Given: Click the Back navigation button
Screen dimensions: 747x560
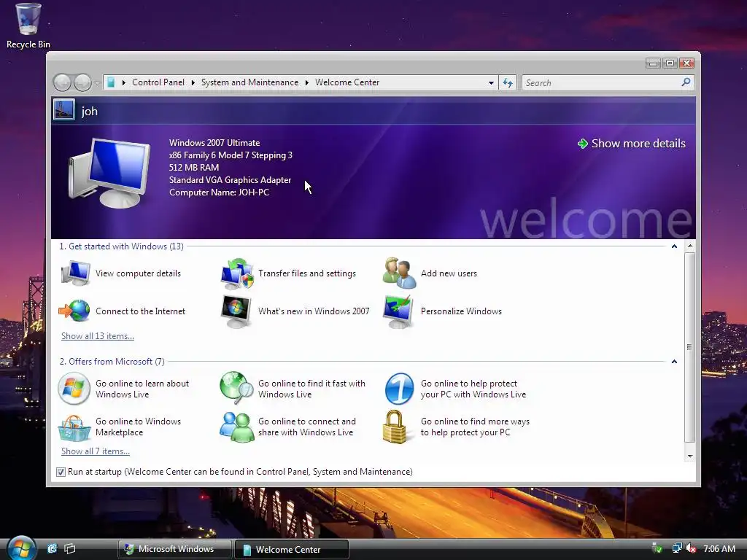Looking at the screenshot, I should click(63, 82).
